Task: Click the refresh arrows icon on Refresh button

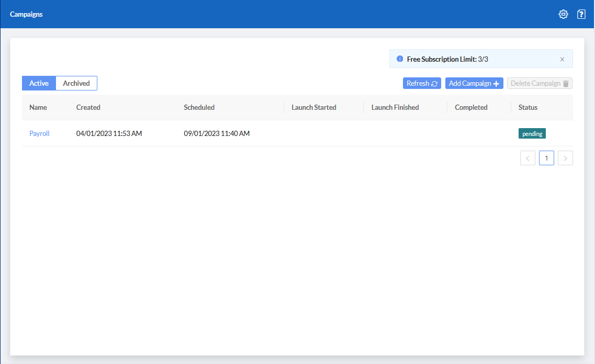Action: click(x=435, y=83)
